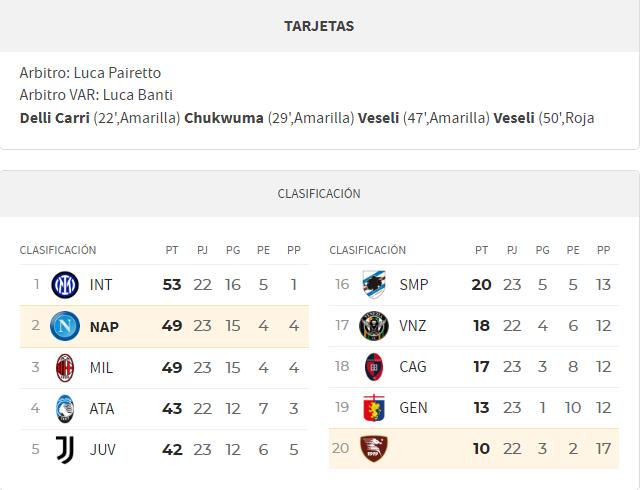The width and height of the screenshot is (640, 490).
Task: Click the Genoa club crest
Action: tap(374, 408)
